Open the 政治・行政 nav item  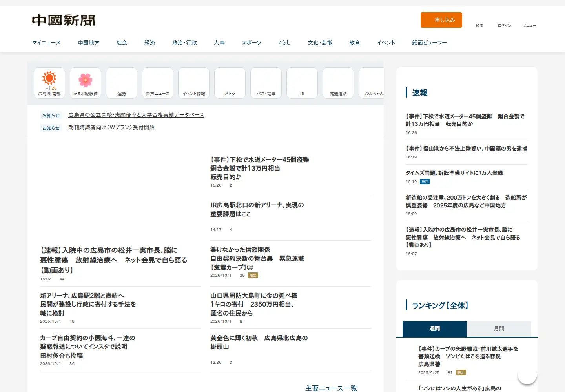tap(184, 43)
